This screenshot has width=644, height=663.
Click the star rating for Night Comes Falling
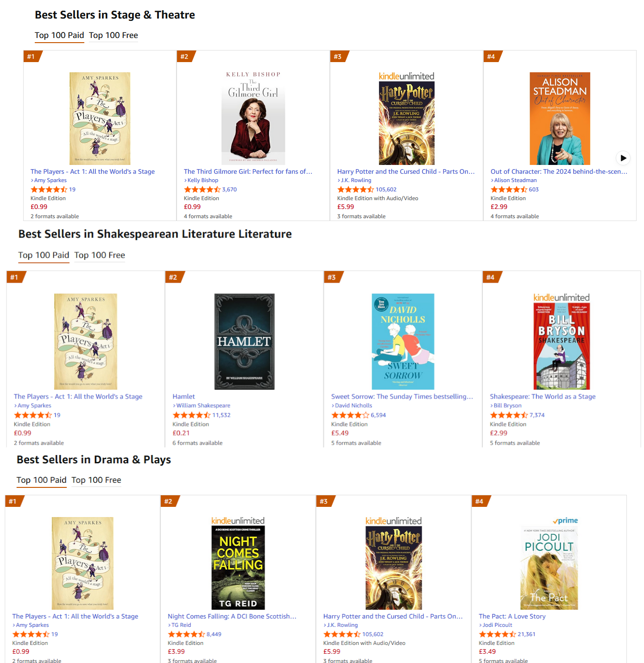[x=186, y=634]
